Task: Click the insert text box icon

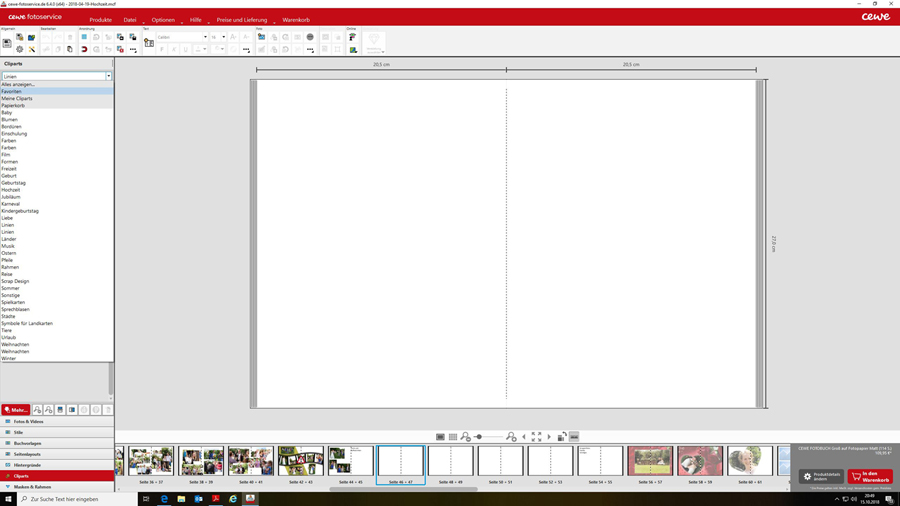Action: click(149, 43)
